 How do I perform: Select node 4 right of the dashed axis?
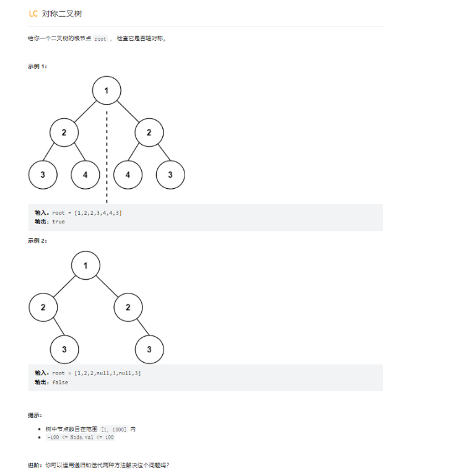click(x=128, y=175)
